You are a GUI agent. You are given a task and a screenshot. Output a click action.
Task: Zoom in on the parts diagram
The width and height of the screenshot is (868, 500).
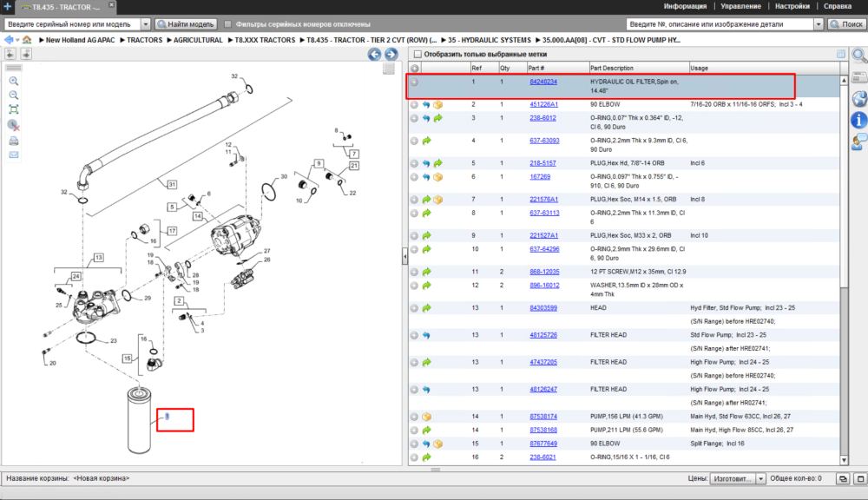point(14,81)
